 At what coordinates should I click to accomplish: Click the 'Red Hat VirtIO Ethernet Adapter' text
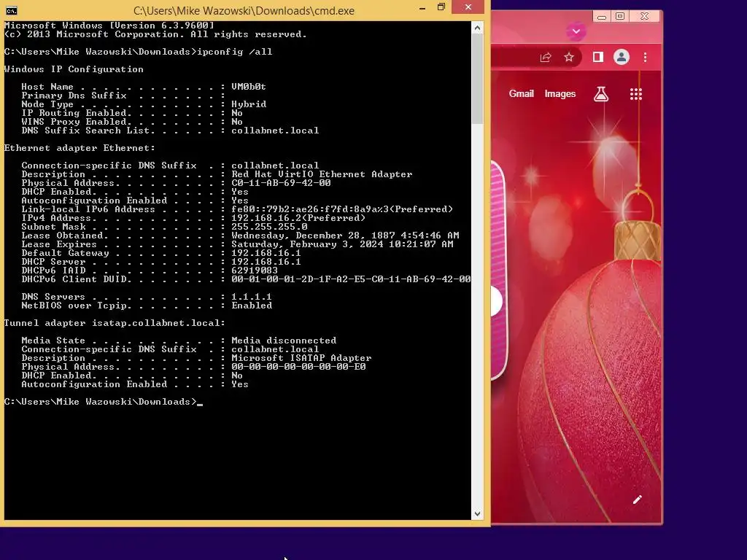322,174
